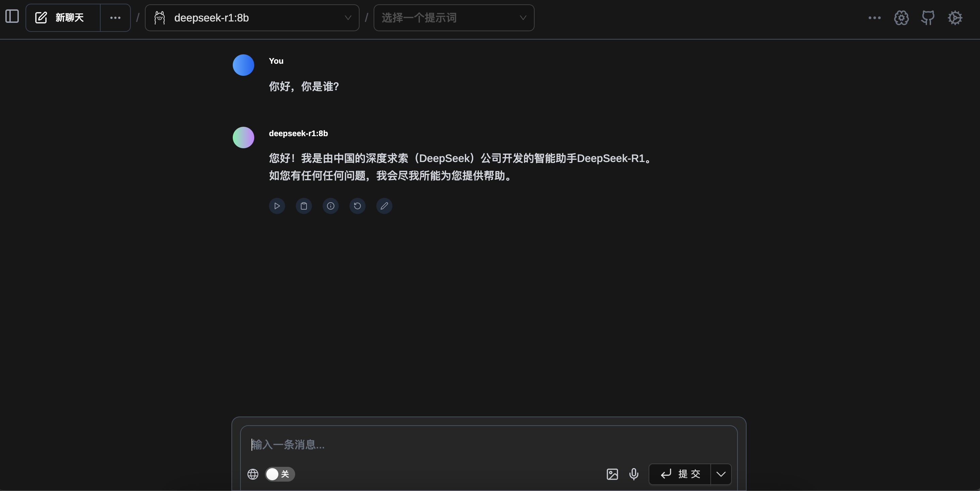Show generation info for the response
Image resolution: width=980 pixels, height=491 pixels.
331,206
